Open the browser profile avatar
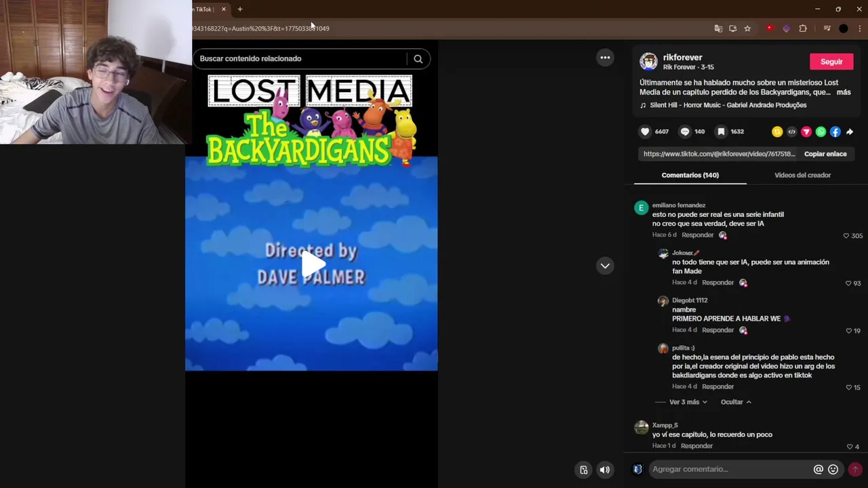 tap(844, 28)
